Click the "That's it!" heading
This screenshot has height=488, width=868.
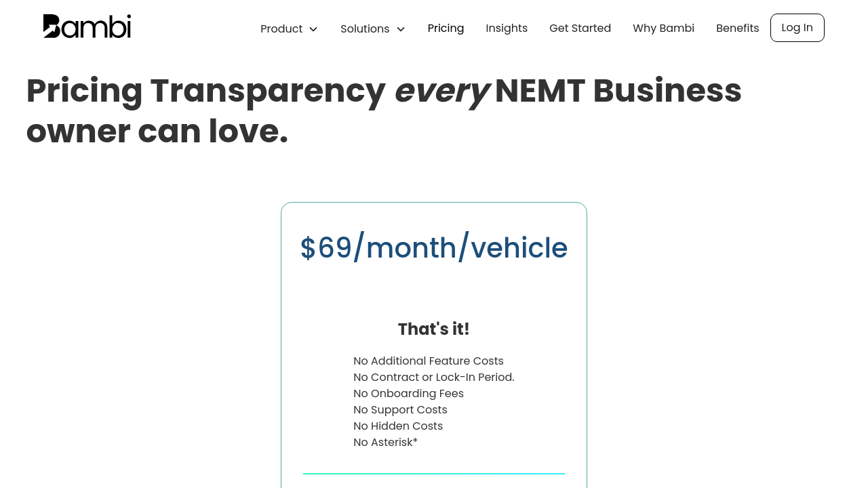click(434, 329)
